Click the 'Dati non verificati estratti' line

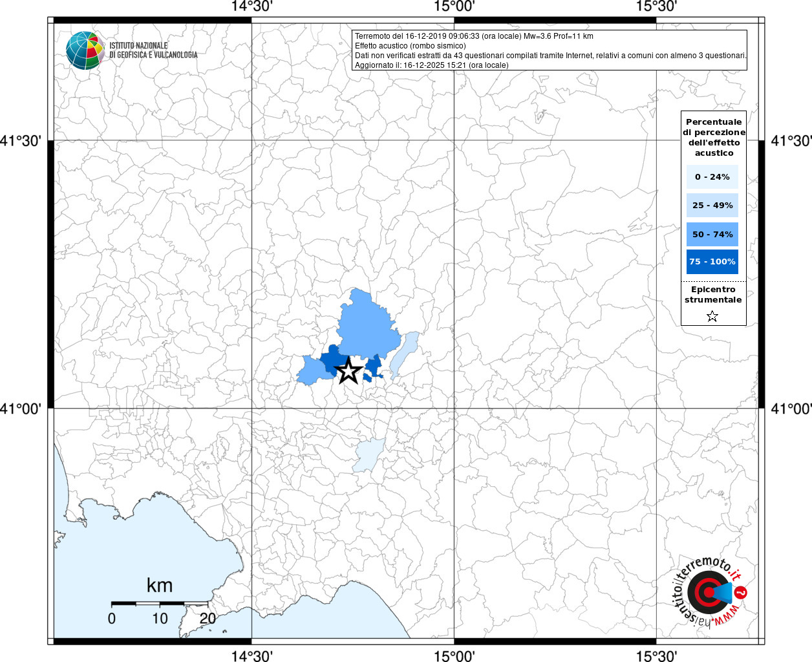point(551,56)
